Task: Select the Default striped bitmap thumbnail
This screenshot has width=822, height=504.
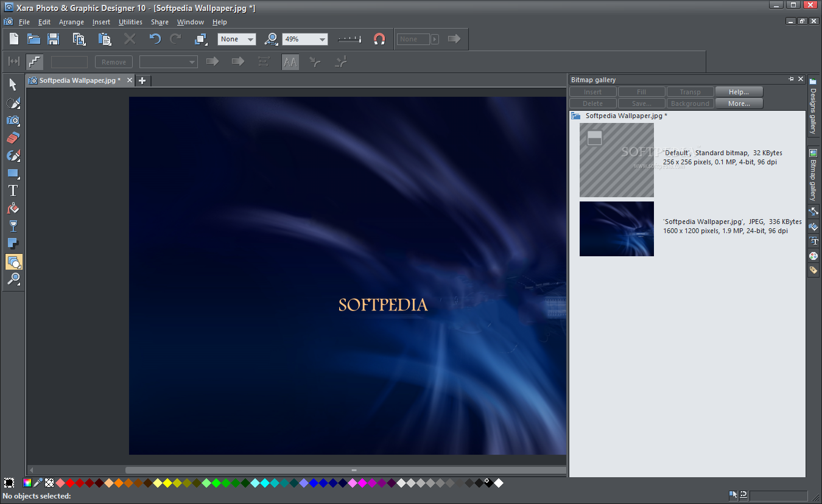Action: pos(617,160)
